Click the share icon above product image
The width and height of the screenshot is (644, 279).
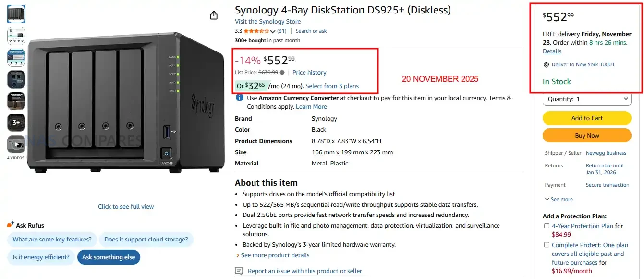click(214, 15)
